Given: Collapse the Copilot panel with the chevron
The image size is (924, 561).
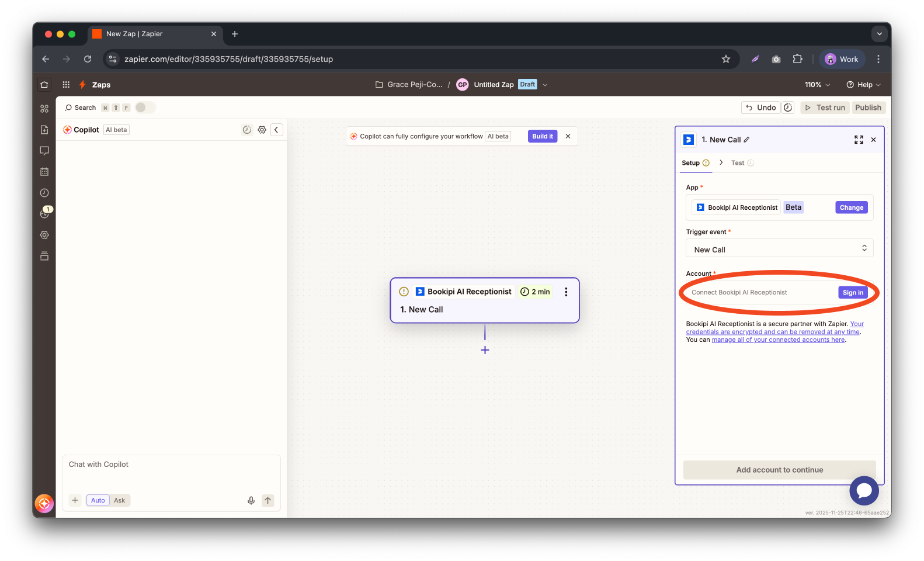Looking at the screenshot, I should pyautogui.click(x=276, y=130).
